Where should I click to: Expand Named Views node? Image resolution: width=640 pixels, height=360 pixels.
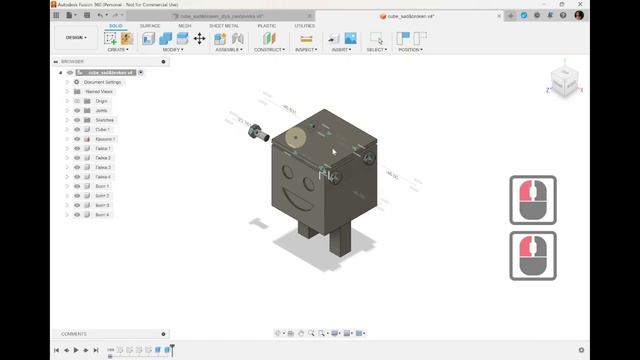pyautogui.click(x=67, y=91)
